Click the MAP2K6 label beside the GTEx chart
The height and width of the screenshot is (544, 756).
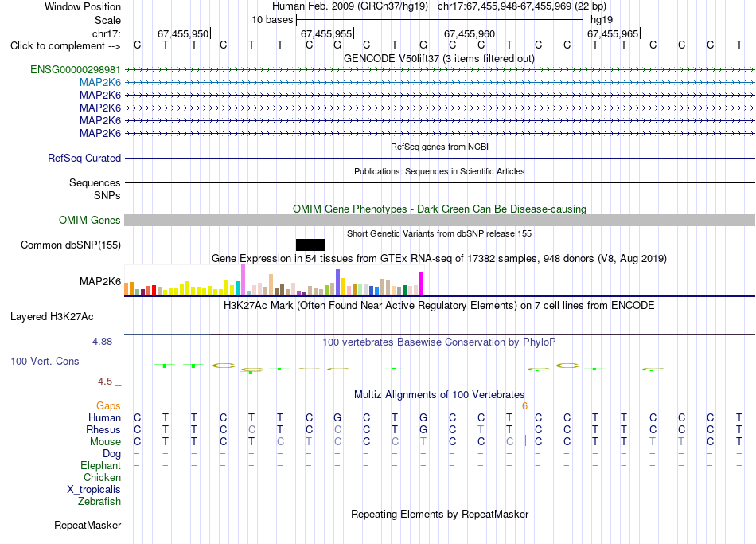point(100,281)
